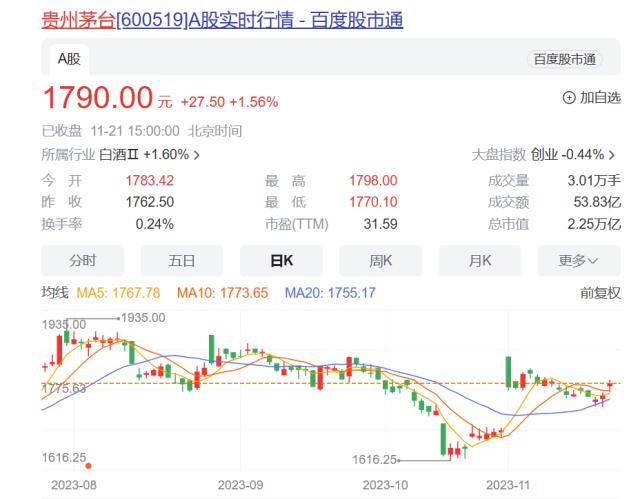Screen dimensions: 640x499
Task: Click the MA10: 1773.65 indicator
Action: 222,293
